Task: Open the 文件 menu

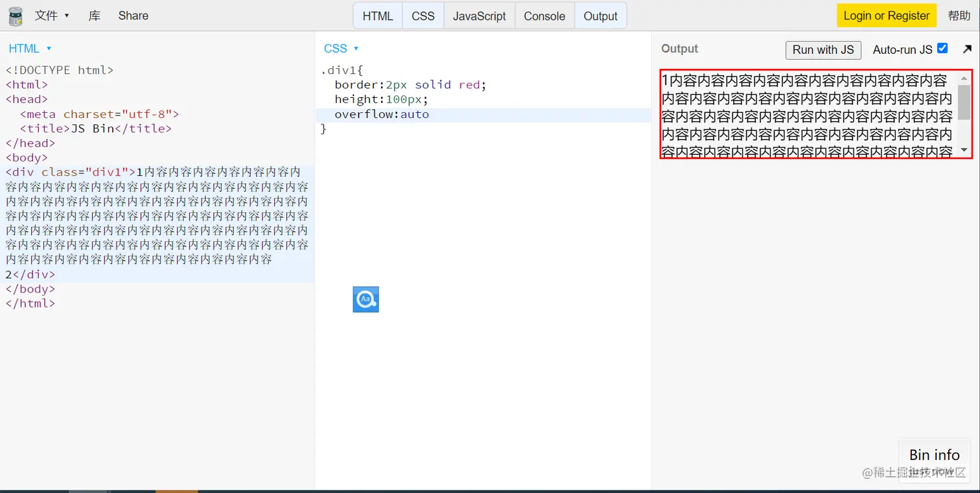Action: pos(52,16)
